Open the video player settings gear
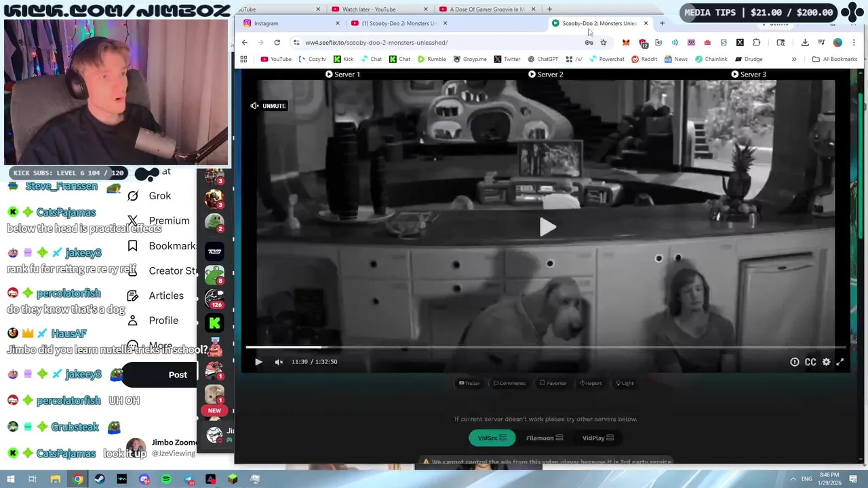This screenshot has width=868, height=488. click(826, 362)
